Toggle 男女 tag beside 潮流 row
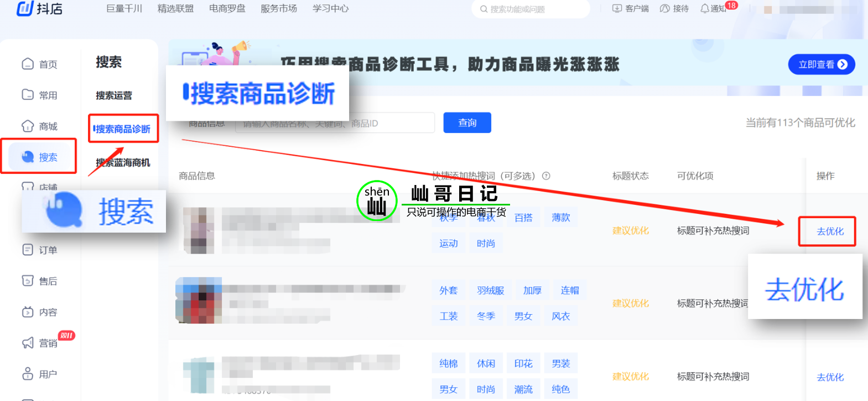868x401 pixels. click(449, 389)
